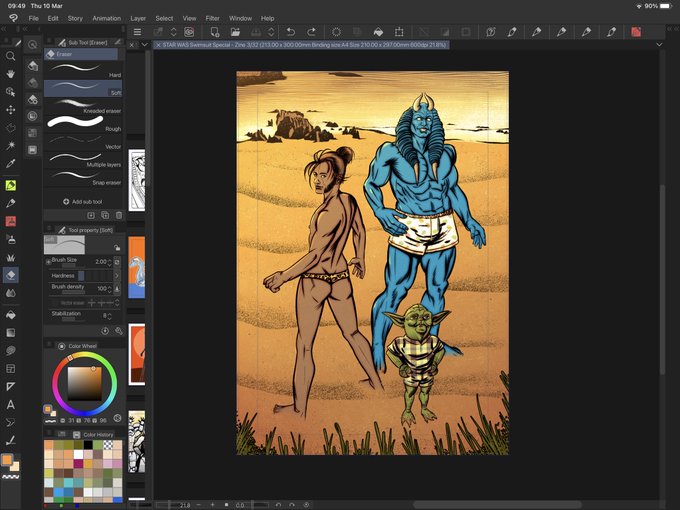Viewport: 680px width, 510px height.
Task: Open the Filter menu
Action: [x=212, y=18]
